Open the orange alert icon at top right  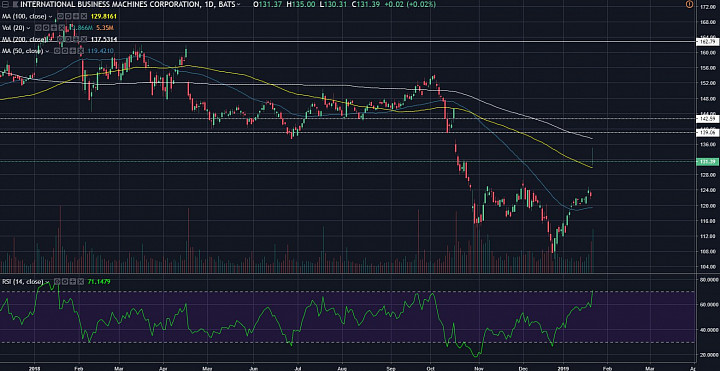click(x=689, y=4)
